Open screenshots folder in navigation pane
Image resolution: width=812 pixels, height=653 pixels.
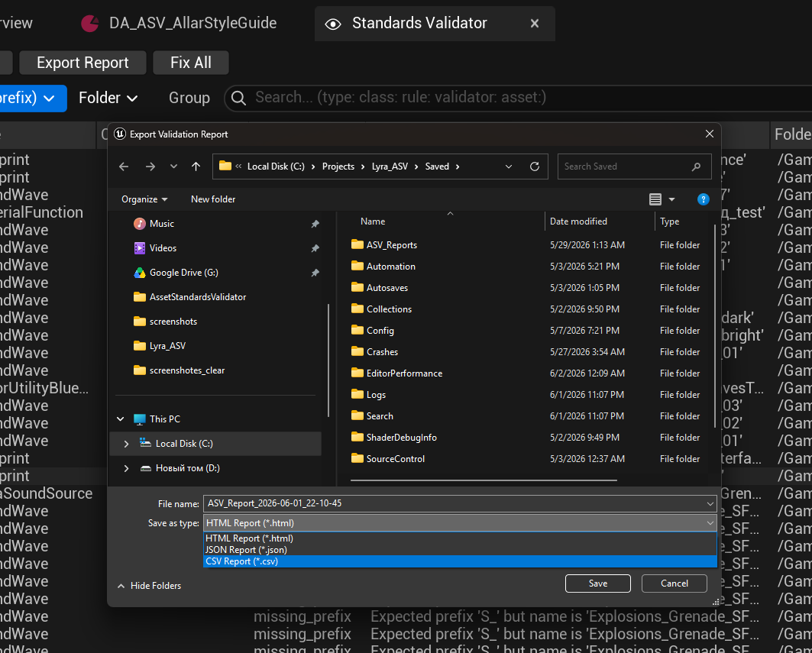coord(173,321)
